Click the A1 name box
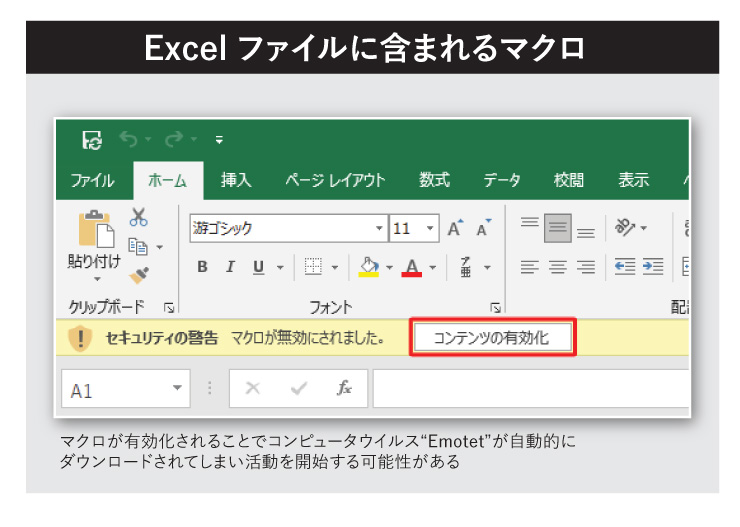740x527 pixels. click(x=126, y=389)
